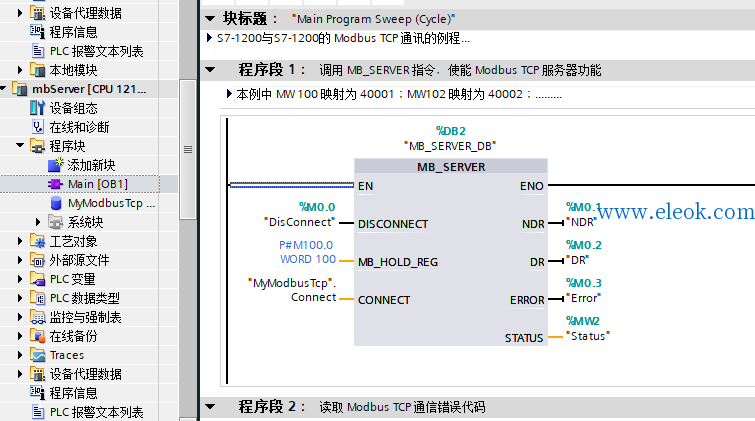
Task: Click the 添加新块 icon
Action: point(55,165)
